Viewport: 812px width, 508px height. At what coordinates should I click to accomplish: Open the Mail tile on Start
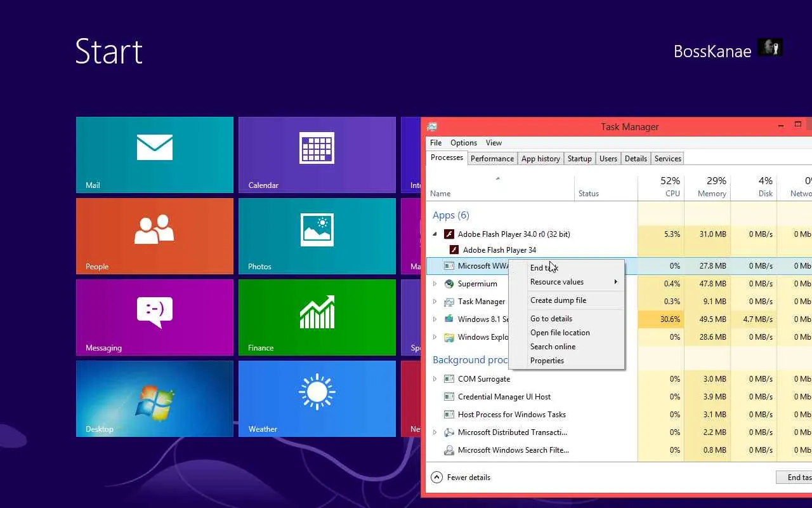tap(155, 155)
